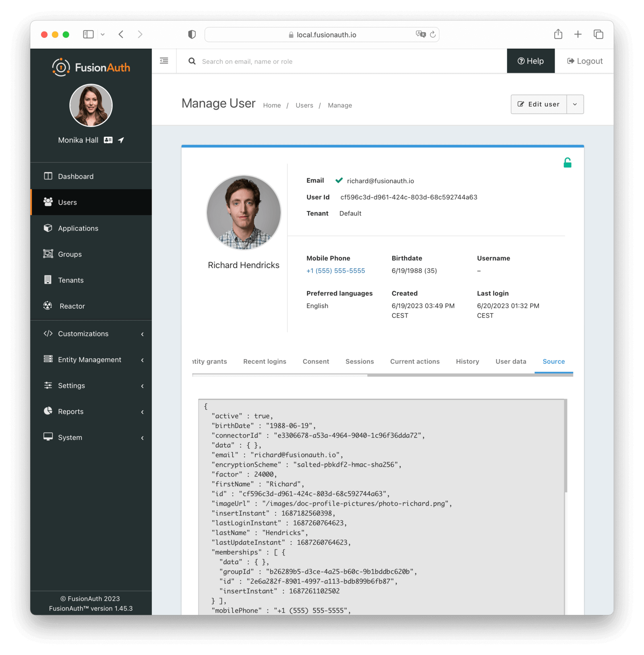Open the Reactor menu item
The width and height of the screenshot is (644, 655).
pyautogui.click(x=91, y=306)
